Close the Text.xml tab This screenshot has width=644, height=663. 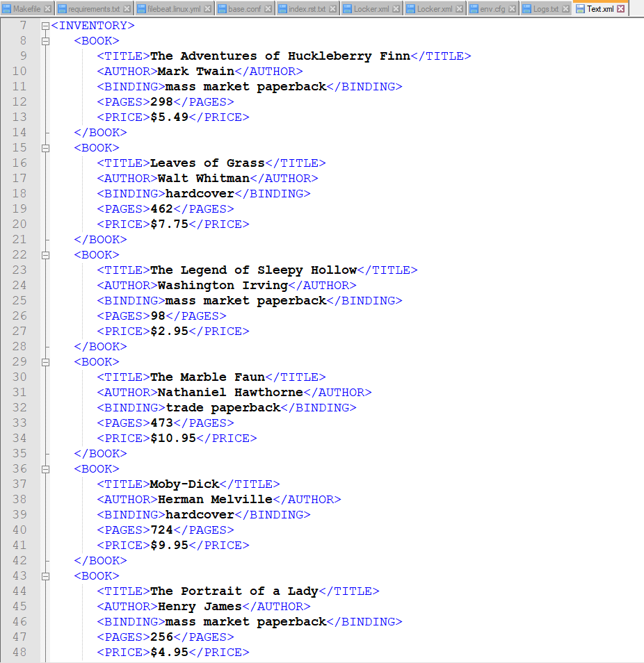pyautogui.click(x=621, y=9)
